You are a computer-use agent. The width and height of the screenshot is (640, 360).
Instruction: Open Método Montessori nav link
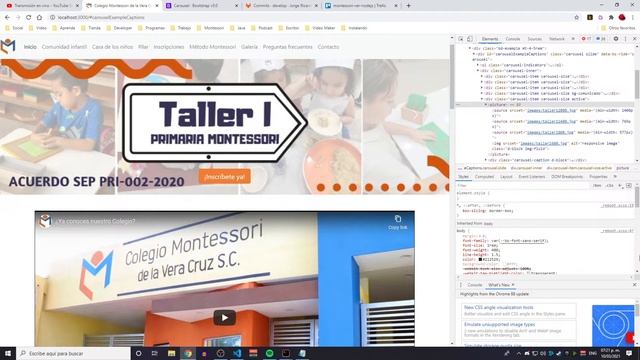[213, 47]
